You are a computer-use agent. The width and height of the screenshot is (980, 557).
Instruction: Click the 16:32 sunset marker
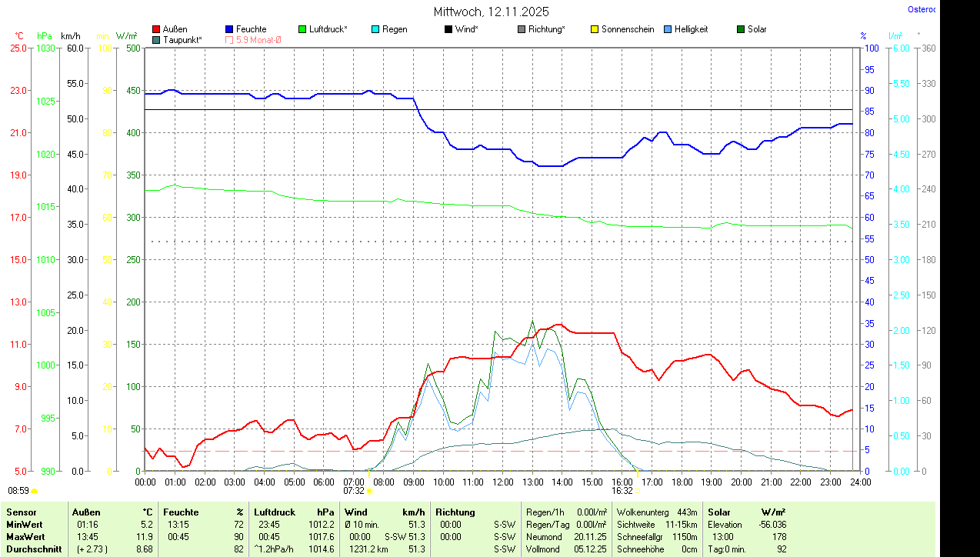click(622, 490)
